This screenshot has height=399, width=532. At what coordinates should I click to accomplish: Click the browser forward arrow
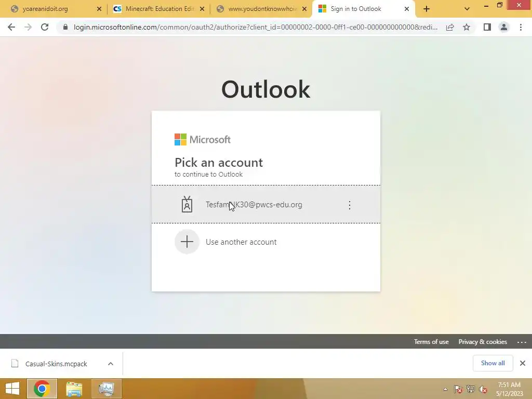coord(28,27)
